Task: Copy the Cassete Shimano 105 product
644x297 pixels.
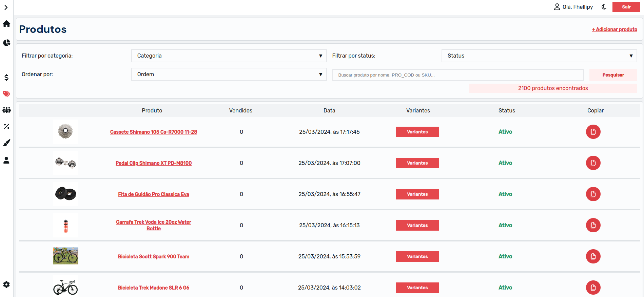Action: 593,132
